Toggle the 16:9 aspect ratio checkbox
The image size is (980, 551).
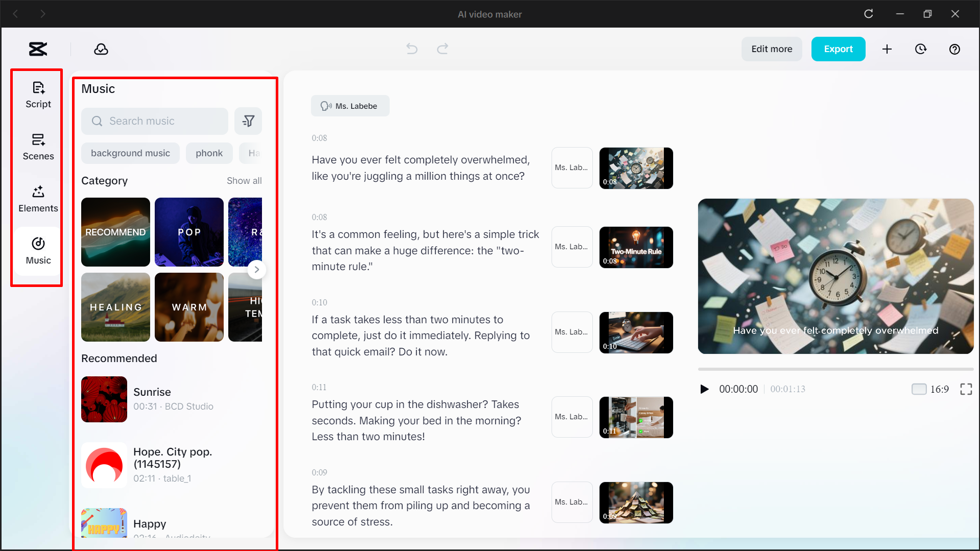[919, 389]
